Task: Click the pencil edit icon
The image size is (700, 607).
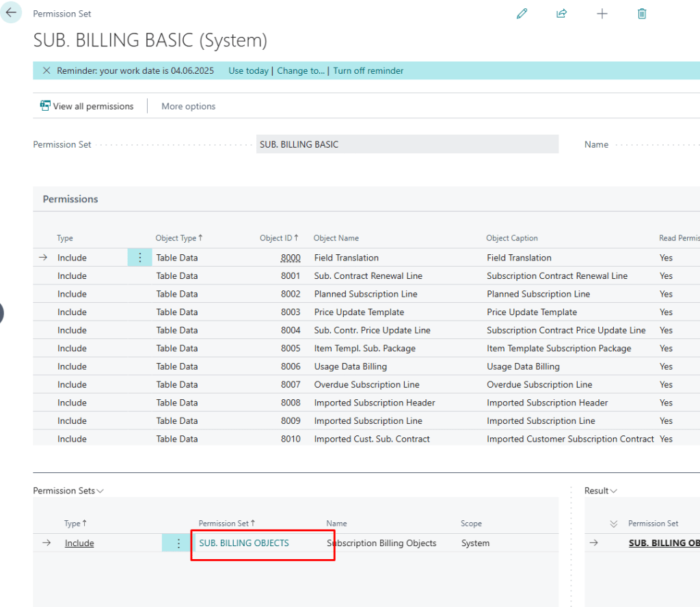Action: click(522, 14)
